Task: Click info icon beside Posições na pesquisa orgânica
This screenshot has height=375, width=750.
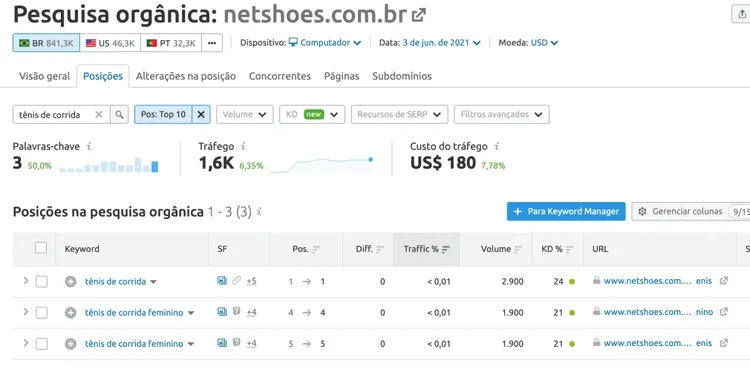Action: pyautogui.click(x=259, y=211)
